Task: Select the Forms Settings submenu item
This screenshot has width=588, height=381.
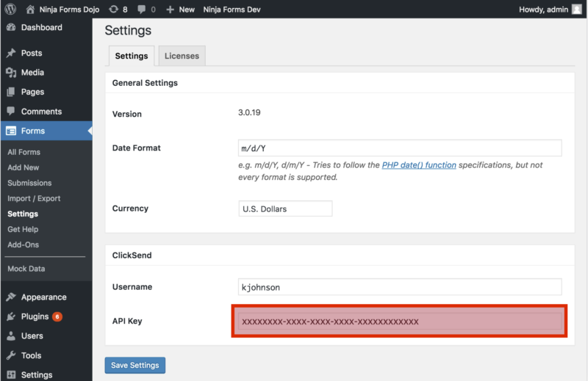Action: point(23,214)
